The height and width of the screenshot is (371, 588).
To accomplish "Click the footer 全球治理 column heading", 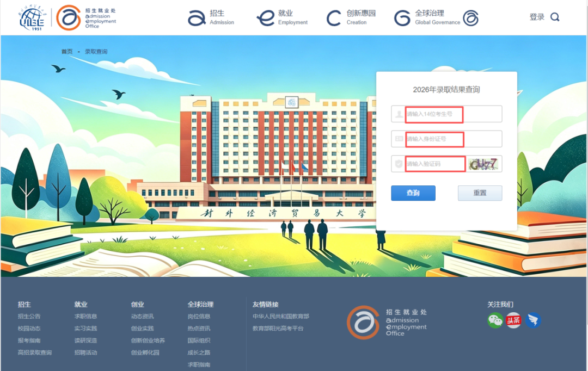I will (x=200, y=304).
